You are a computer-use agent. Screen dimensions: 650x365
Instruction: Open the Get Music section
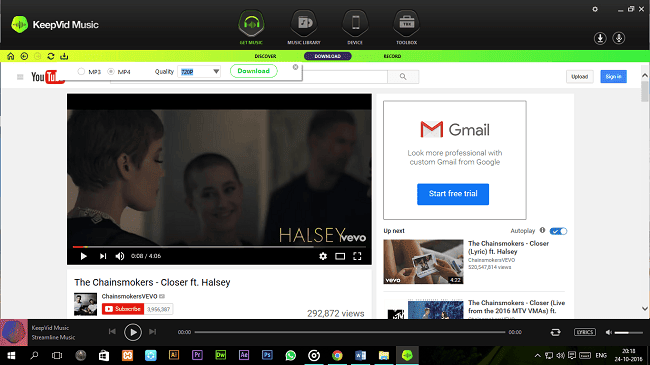tap(251, 27)
